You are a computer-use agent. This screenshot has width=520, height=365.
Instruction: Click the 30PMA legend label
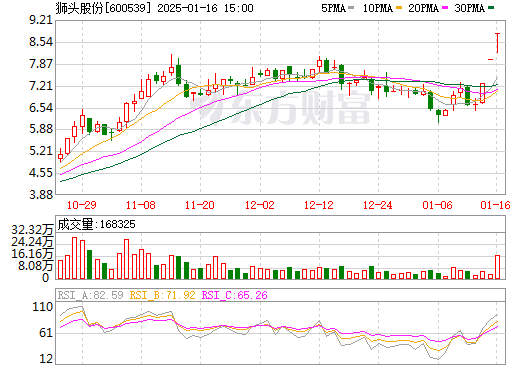(469, 8)
